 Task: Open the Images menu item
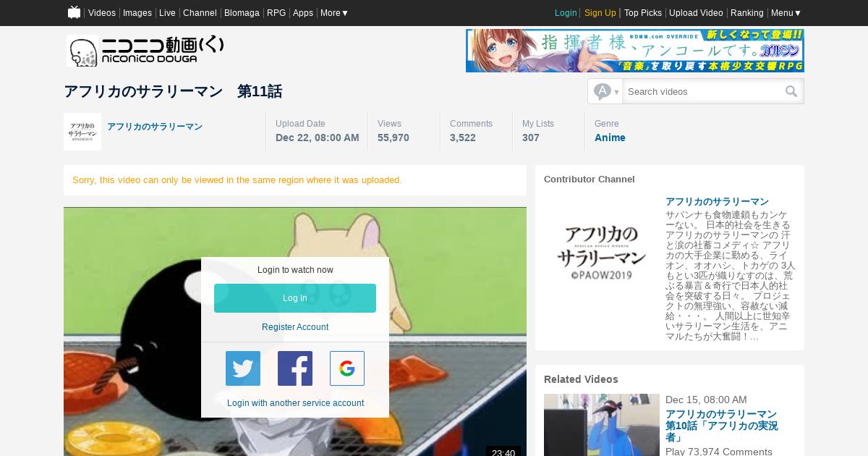pyautogui.click(x=137, y=13)
